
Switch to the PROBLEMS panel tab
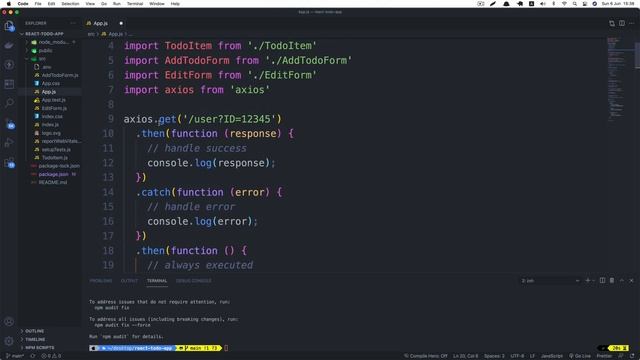(x=101, y=281)
